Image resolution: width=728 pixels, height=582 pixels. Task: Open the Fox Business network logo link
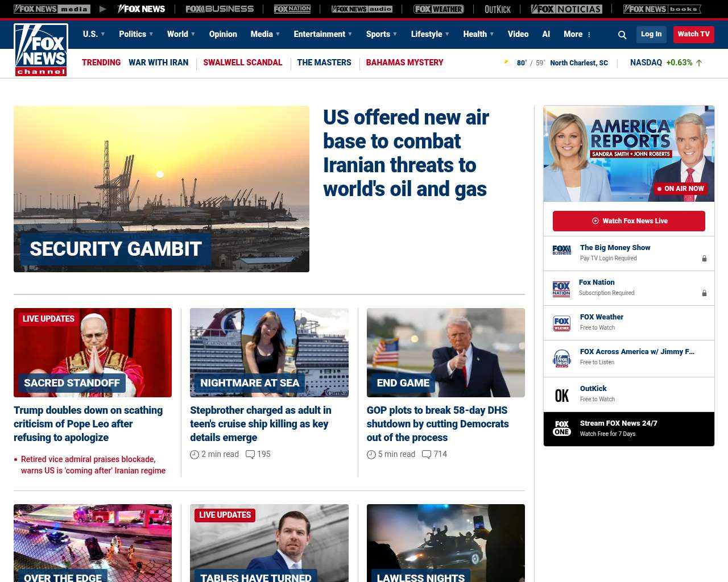point(220,9)
